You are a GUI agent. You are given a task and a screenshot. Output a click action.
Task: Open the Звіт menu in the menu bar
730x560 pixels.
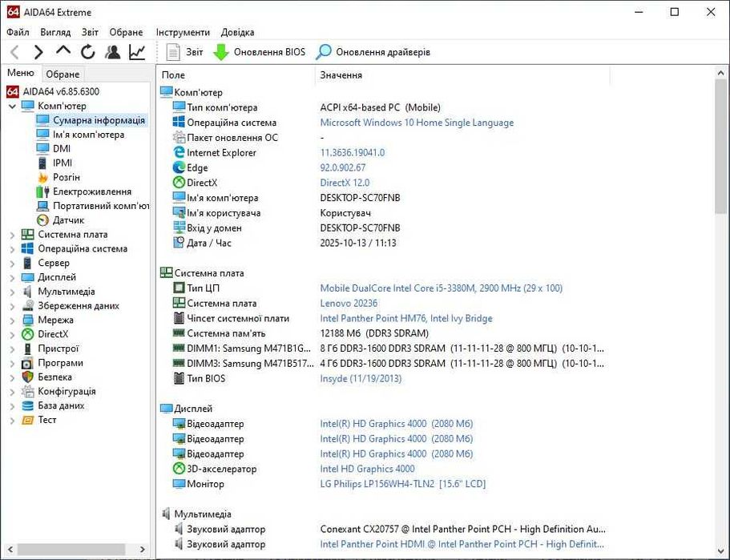(90, 32)
